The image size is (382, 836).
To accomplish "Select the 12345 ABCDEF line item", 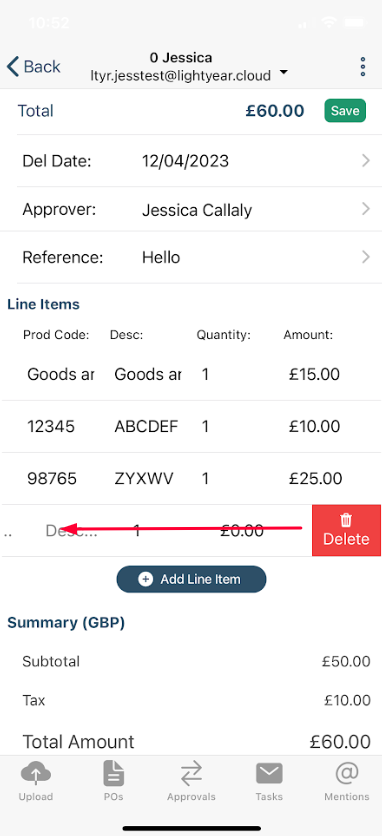I will tap(191, 427).
